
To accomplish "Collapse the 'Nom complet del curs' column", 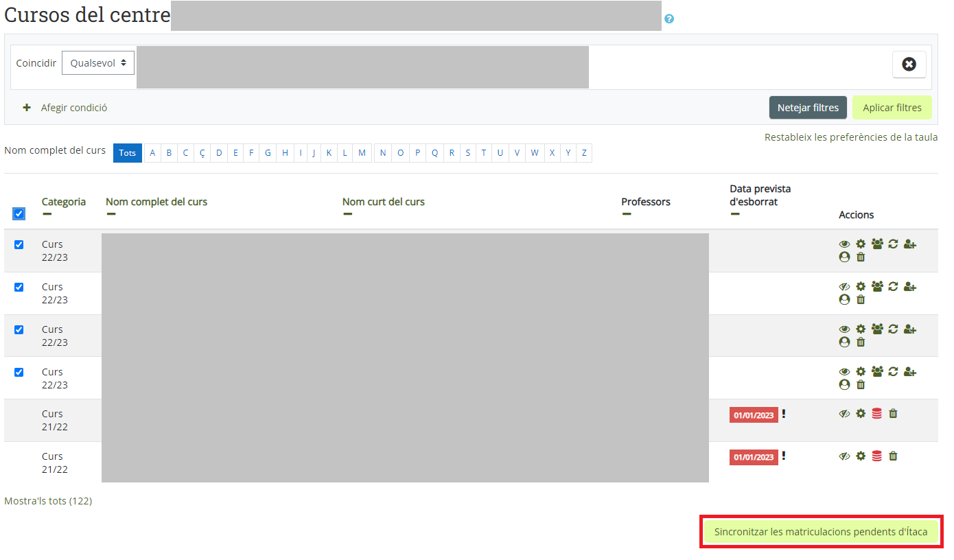I will click(x=111, y=214).
